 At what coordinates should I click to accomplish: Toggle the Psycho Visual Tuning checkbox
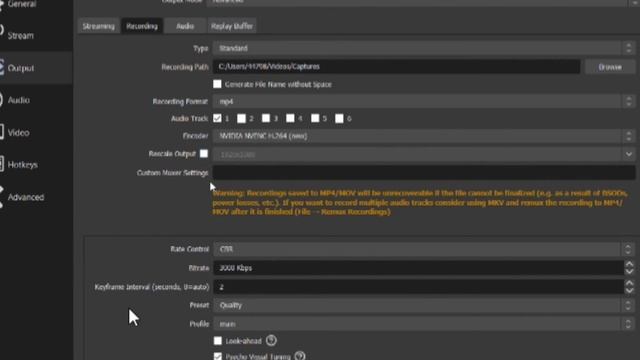(x=218, y=356)
